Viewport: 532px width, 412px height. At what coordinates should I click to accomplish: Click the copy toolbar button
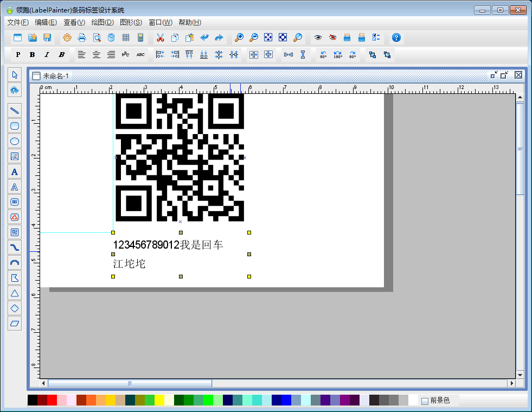(175, 37)
